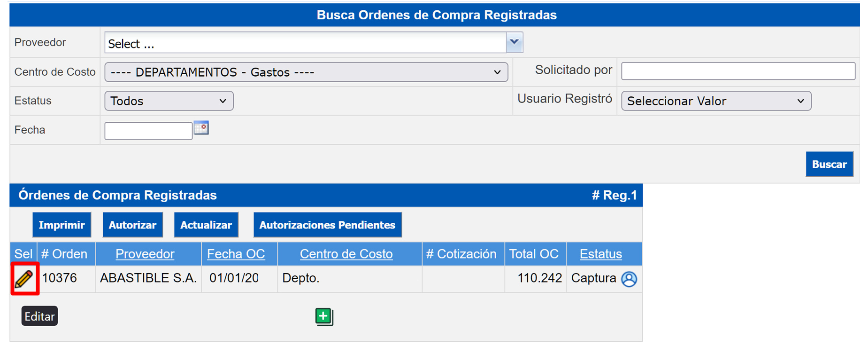Focus the Fecha date input field
868x353 pixels.
pyautogui.click(x=148, y=131)
